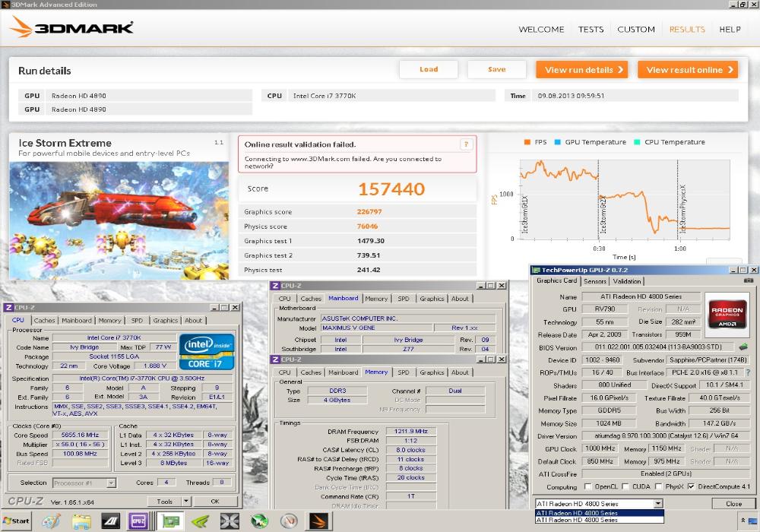Toggle the CPU Temperature legend item

coord(670,142)
